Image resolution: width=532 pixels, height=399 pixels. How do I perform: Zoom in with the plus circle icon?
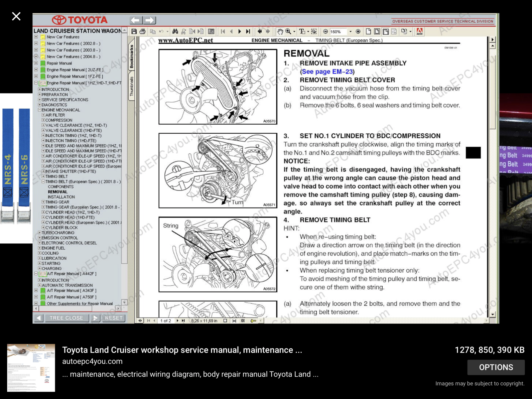point(358,32)
